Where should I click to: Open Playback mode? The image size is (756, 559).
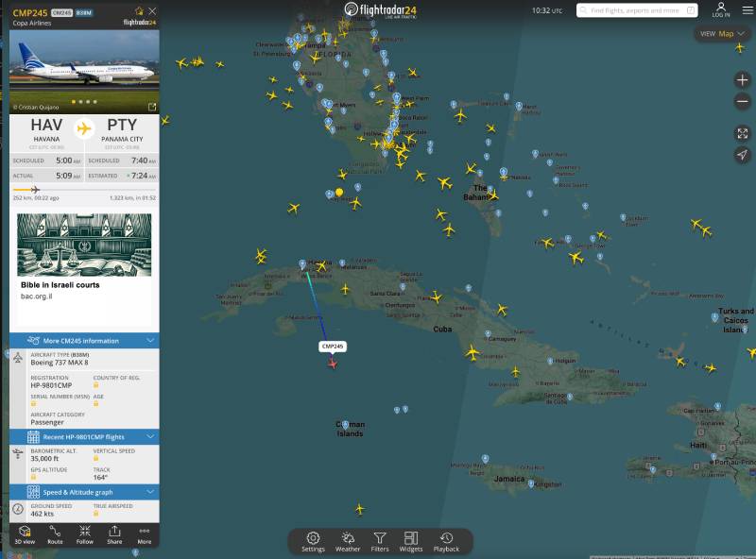446,540
